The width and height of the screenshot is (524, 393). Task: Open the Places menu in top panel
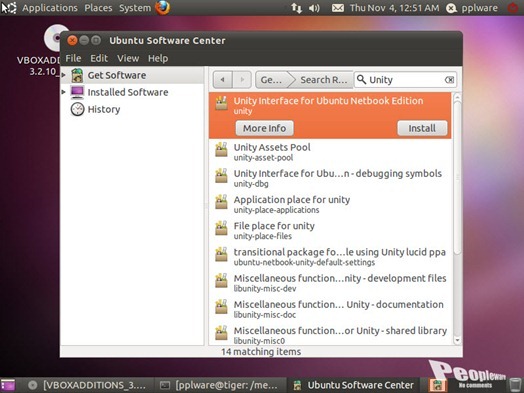click(98, 8)
